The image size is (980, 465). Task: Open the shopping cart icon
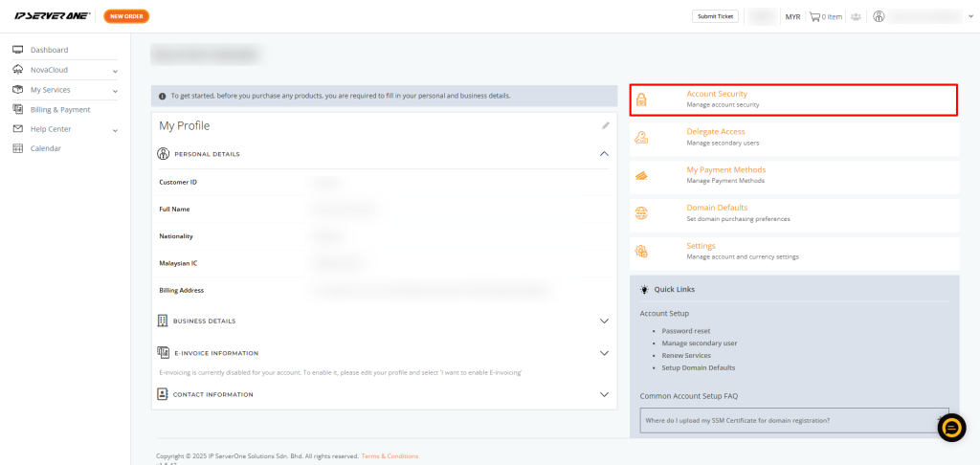pyautogui.click(x=814, y=17)
